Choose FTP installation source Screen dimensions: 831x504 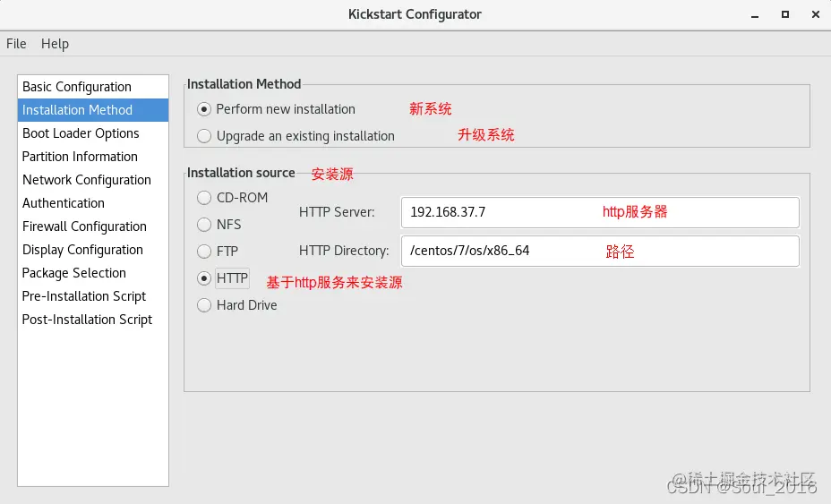coord(204,252)
